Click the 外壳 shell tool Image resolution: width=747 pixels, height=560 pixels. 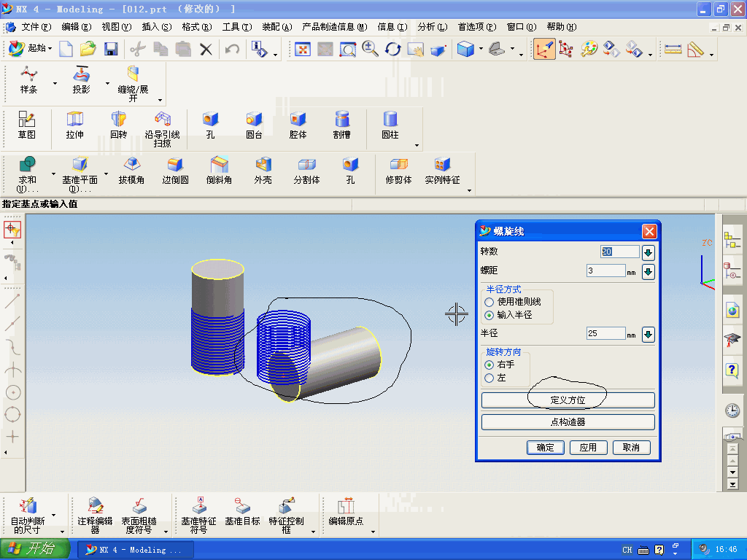(x=263, y=170)
